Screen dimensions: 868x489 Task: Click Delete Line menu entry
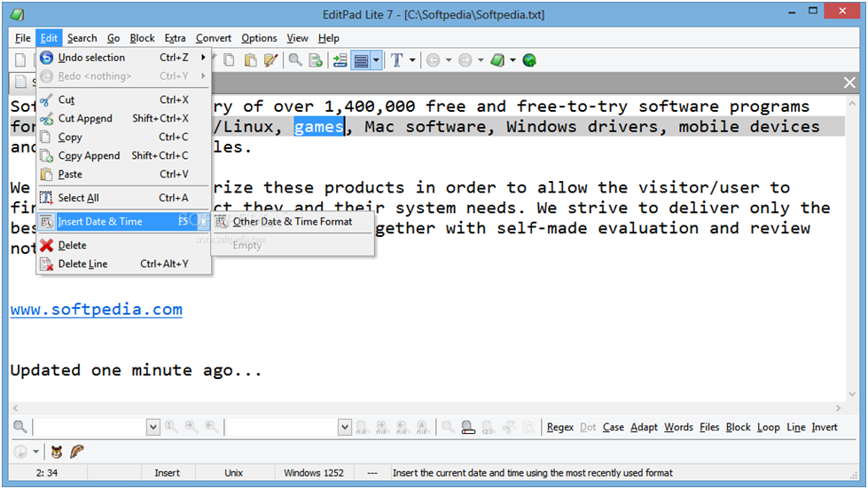(123, 264)
